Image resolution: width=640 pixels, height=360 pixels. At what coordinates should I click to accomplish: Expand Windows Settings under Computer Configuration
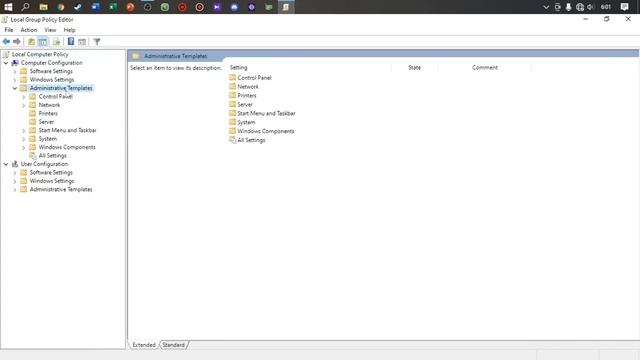(x=15, y=80)
